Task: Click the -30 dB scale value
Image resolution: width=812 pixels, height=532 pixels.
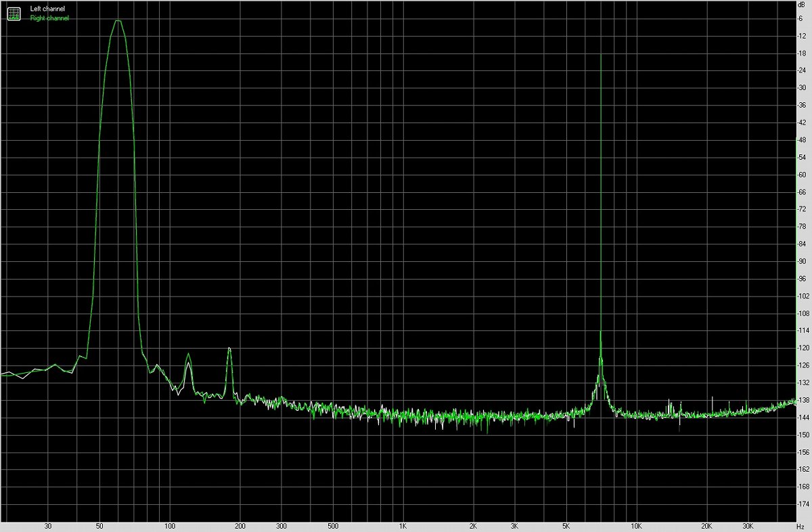Action: pos(802,88)
